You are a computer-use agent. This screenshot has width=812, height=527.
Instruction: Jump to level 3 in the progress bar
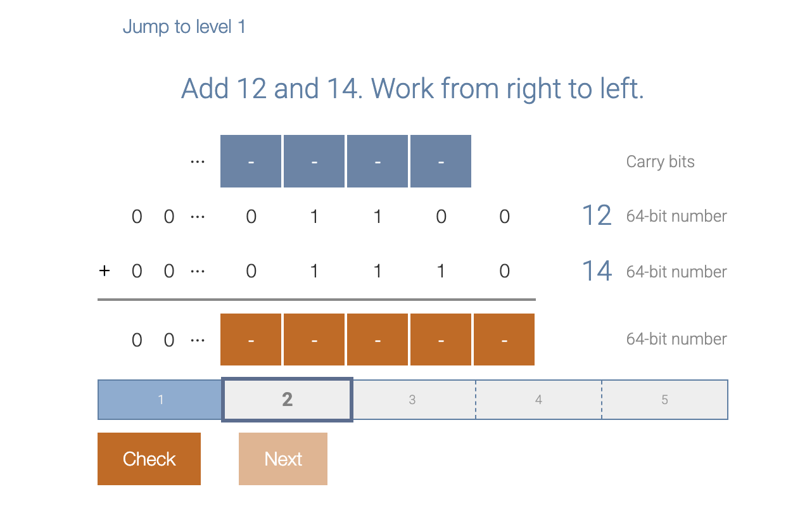click(412, 400)
